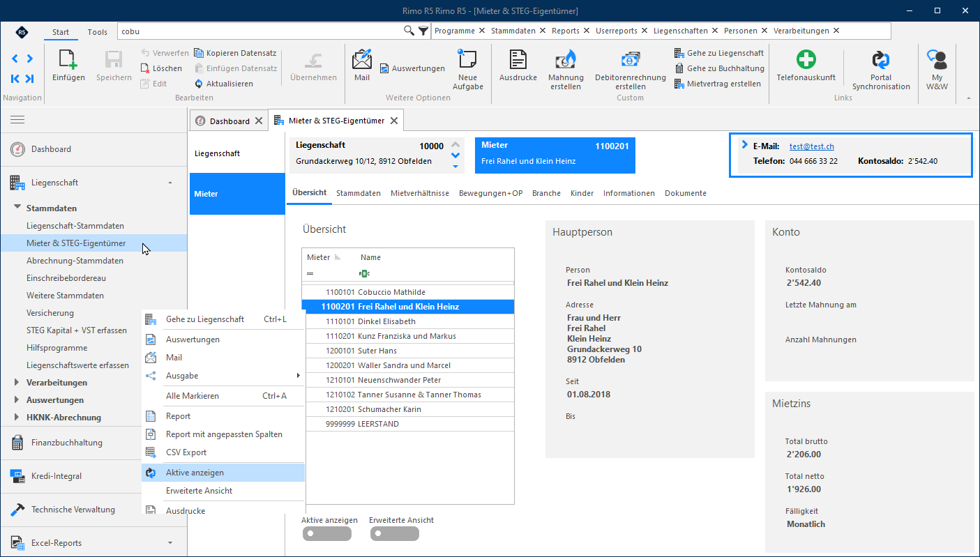Open Auswertungen in ribbon toolbar
Viewport: 980px width, 557px height.
click(x=412, y=68)
